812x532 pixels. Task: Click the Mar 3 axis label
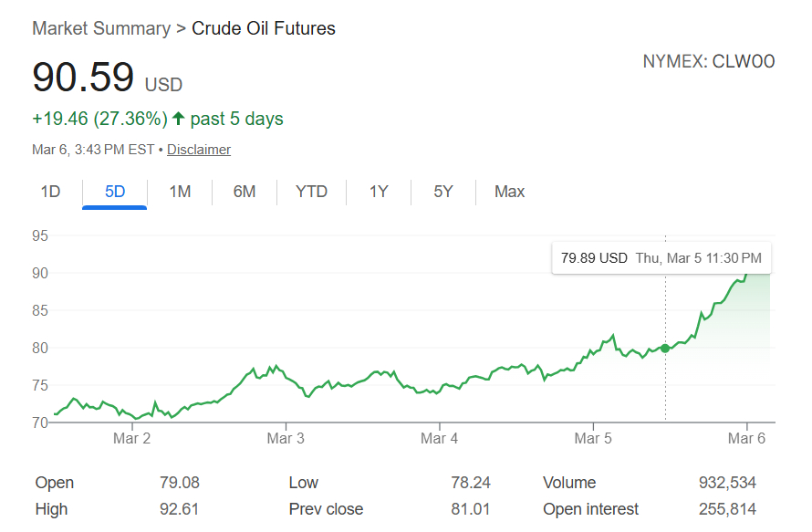[x=286, y=439]
